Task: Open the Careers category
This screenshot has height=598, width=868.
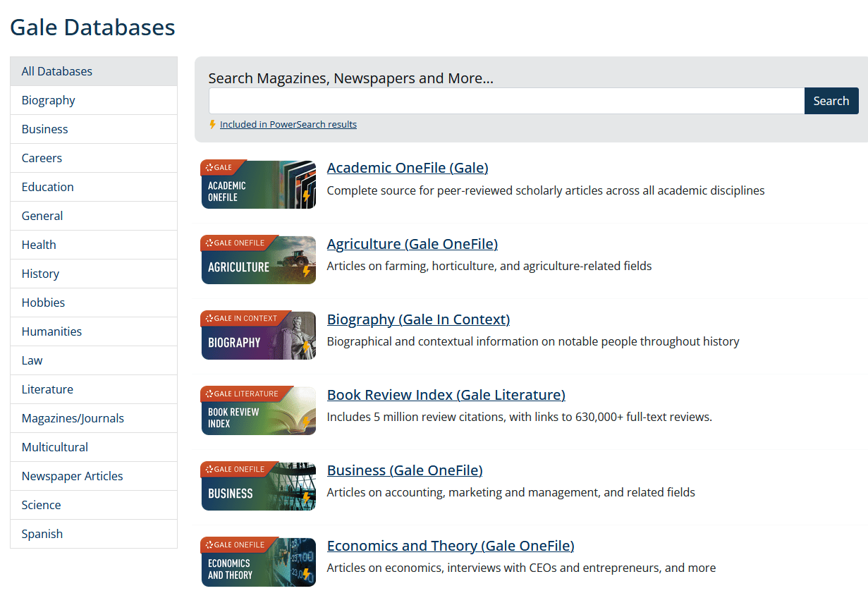Action: coord(94,158)
